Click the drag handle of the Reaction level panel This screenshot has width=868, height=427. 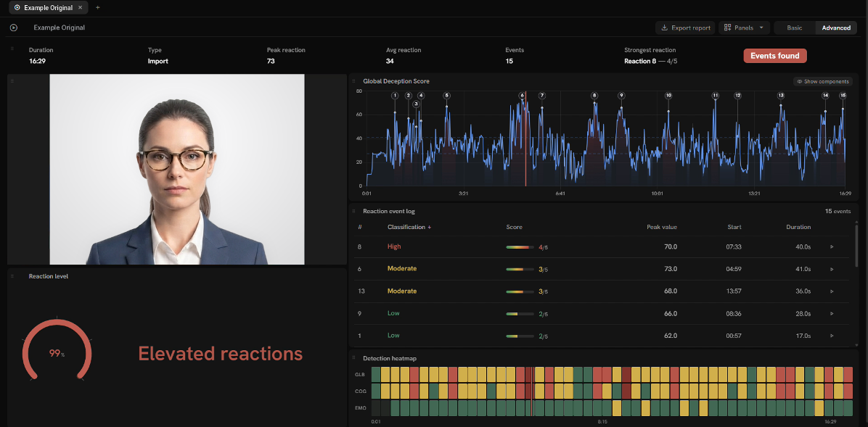[12, 276]
